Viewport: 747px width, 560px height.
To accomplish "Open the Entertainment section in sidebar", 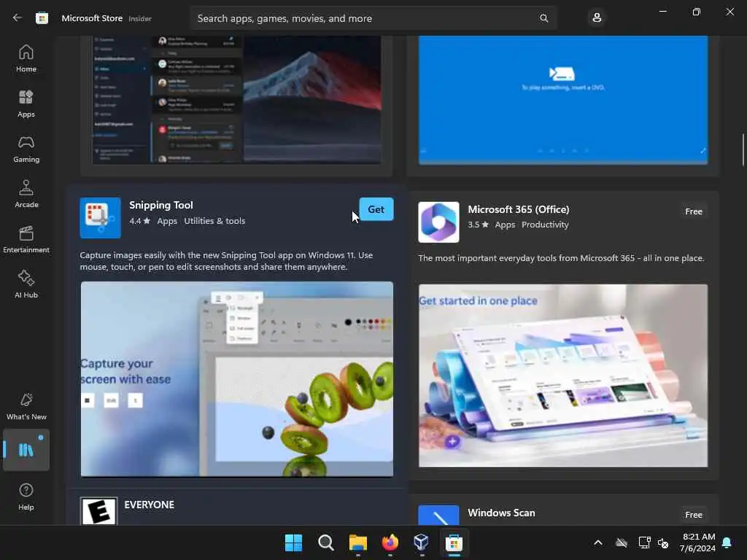I will point(26,239).
